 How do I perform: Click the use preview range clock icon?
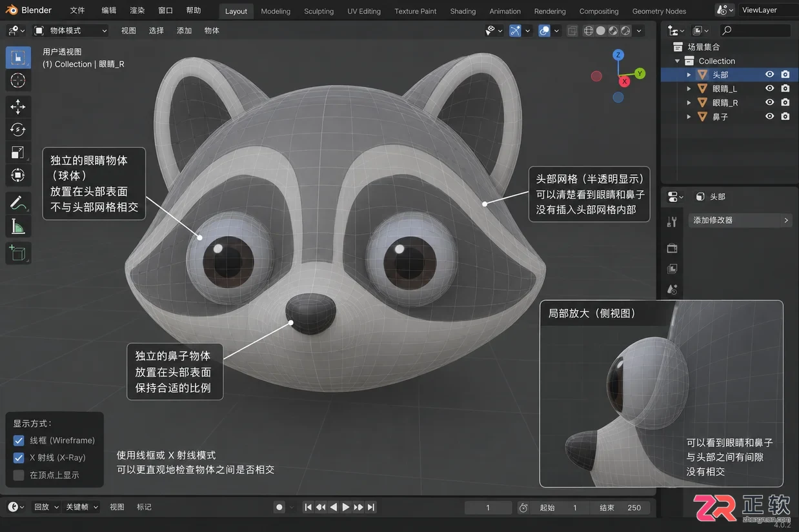[523, 507]
